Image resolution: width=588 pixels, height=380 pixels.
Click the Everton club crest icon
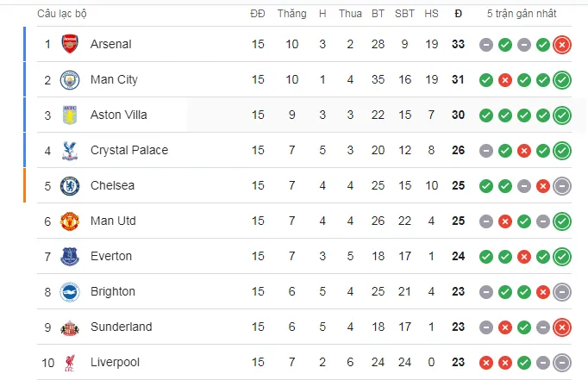click(70, 256)
